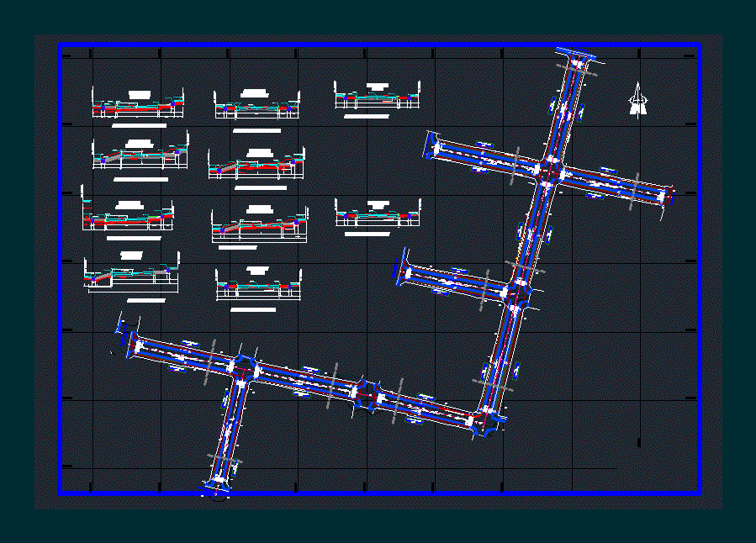
Task: Click the T-intersection on the lower-left road
Action: [241, 370]
